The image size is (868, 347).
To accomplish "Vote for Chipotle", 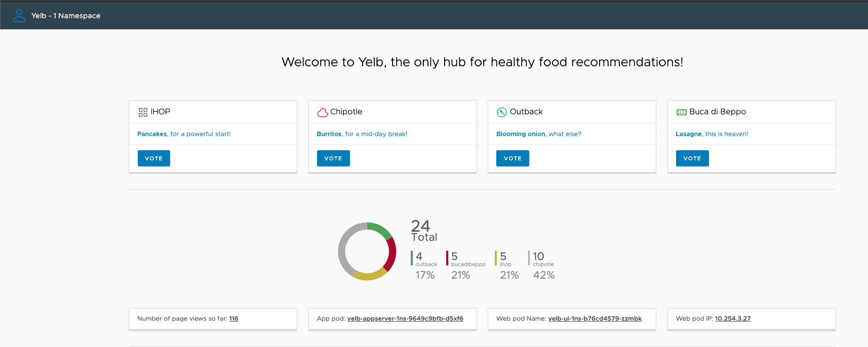I will 333,158.
